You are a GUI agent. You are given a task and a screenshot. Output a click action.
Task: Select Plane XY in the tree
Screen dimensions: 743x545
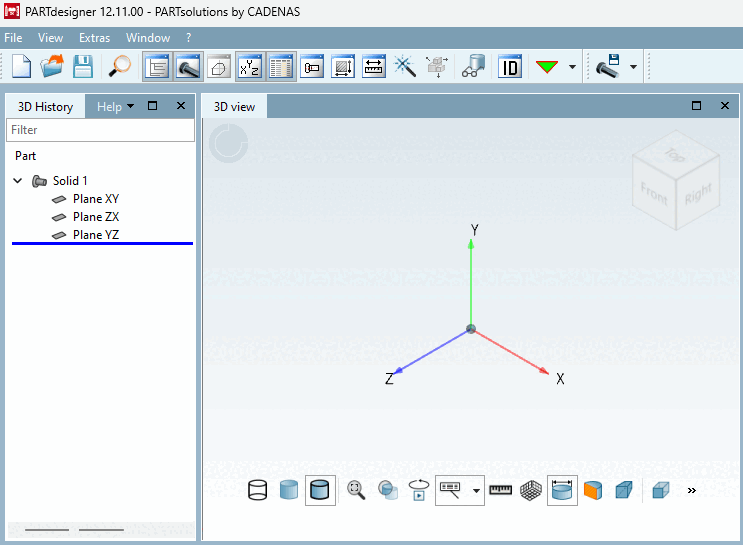click(96, 199)
